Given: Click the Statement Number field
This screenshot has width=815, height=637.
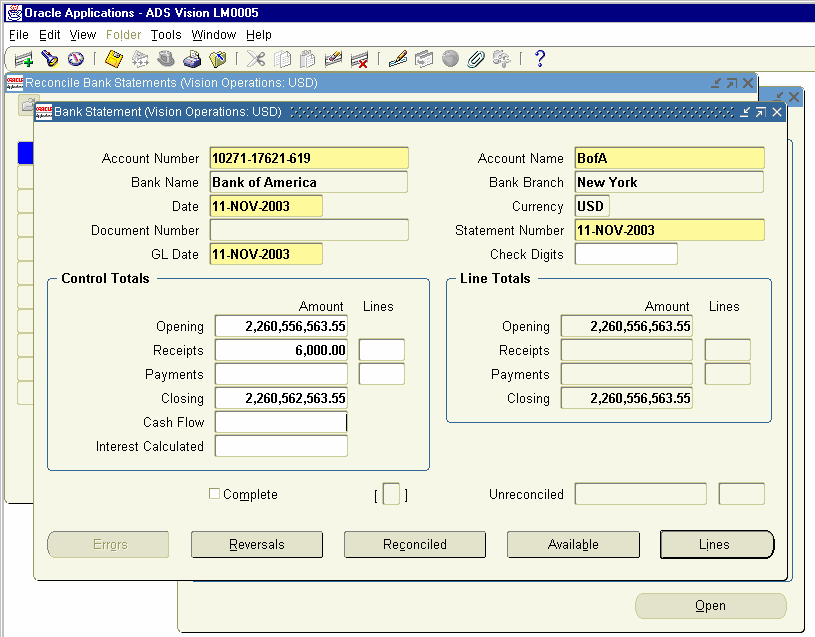Looking at the screenshot, I should (669, 230).
